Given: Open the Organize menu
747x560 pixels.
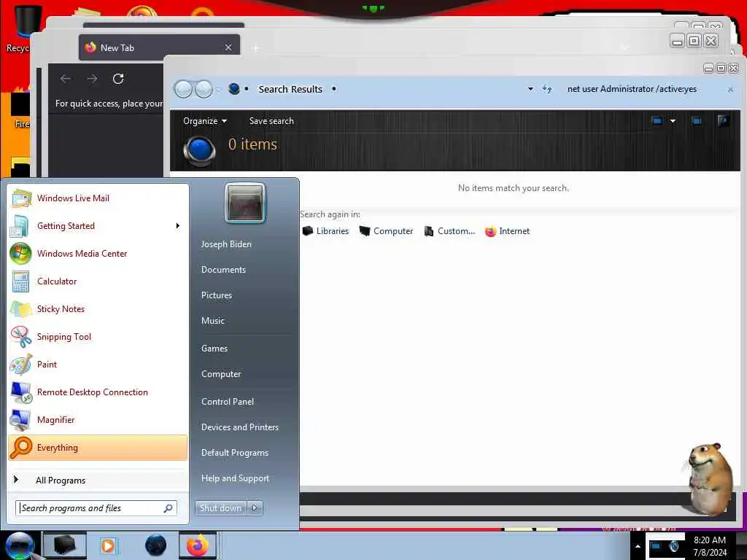Looking at the screenshot, I should click(x=205, y=121).
